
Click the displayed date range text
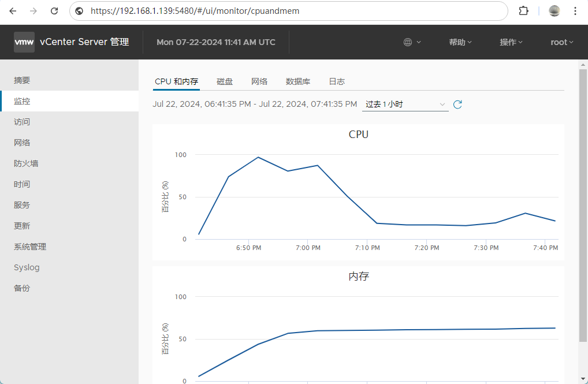(255, 105)
